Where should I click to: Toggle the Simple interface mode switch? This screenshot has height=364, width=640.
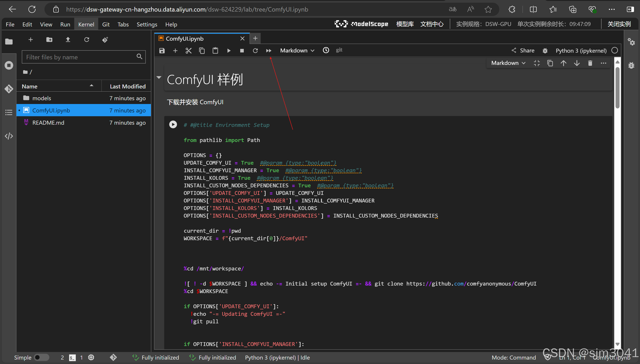(x=42, y=357)
